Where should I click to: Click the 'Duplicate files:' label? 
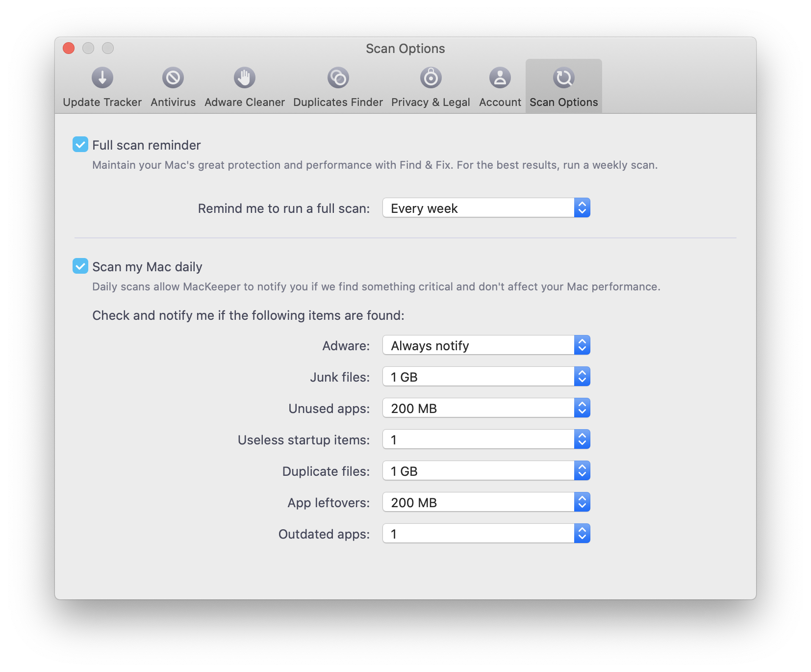point(326,471)
